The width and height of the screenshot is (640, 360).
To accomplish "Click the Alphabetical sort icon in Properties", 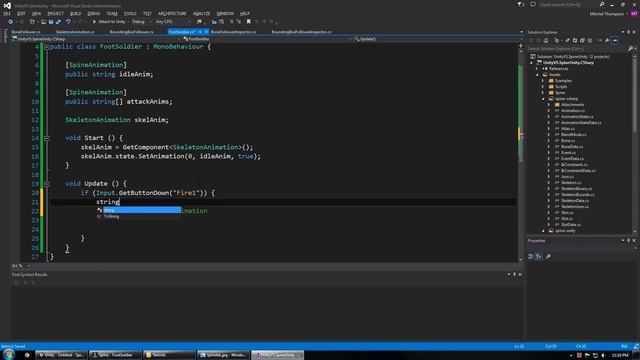I will 539,256.
